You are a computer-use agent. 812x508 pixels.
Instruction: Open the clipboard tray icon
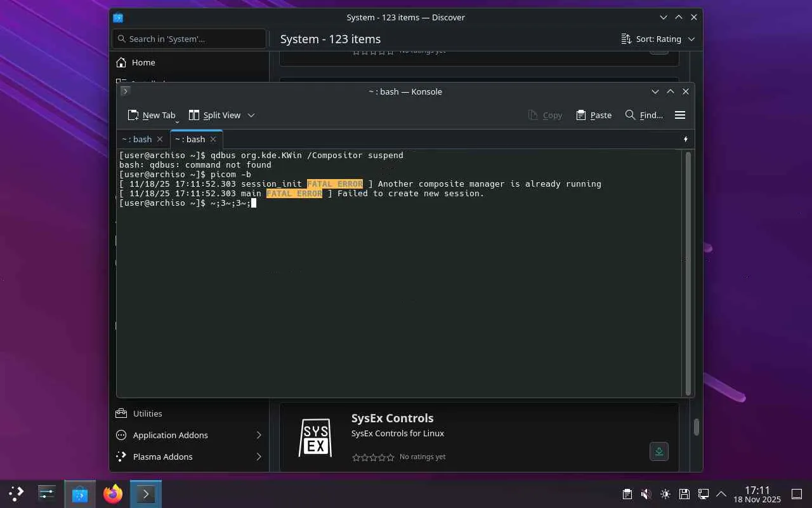pos(627,494)
